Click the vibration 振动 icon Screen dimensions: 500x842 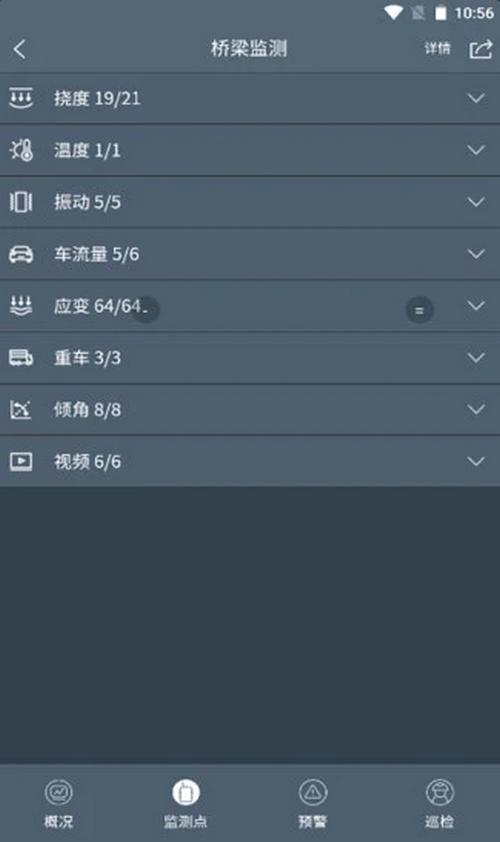point(21,202)
